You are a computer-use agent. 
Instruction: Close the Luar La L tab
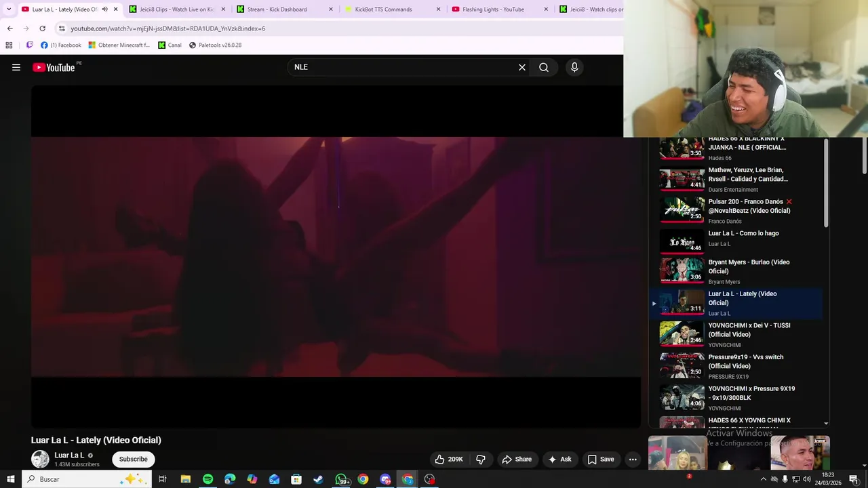click(116, 9)
